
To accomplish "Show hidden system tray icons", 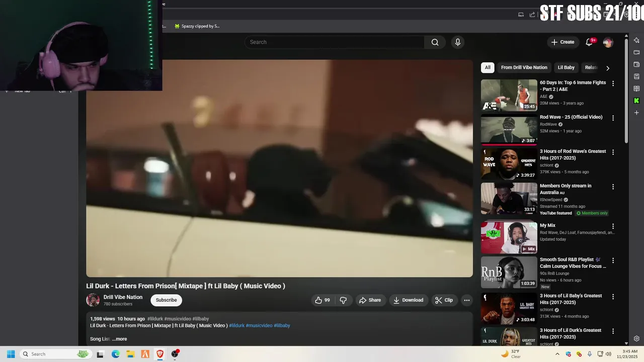I will pos(557,354).
